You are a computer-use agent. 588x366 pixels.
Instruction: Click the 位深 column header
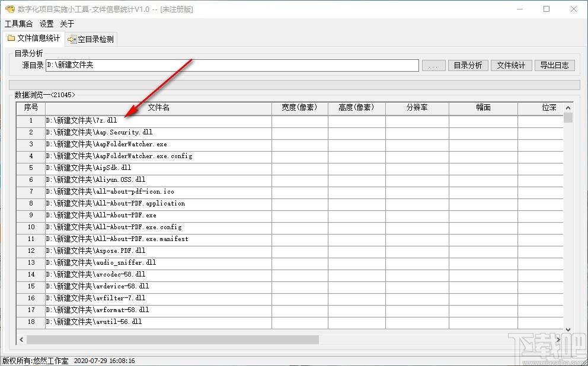click(541, 108)
